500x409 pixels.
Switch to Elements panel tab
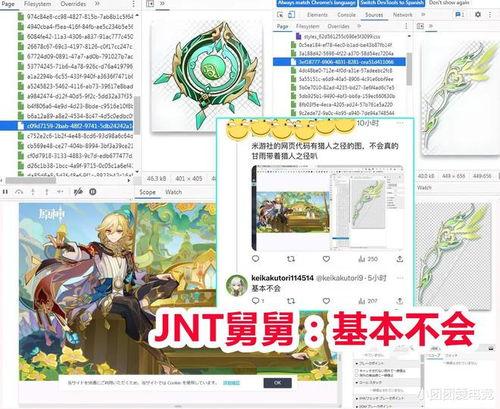pos(317,15)
